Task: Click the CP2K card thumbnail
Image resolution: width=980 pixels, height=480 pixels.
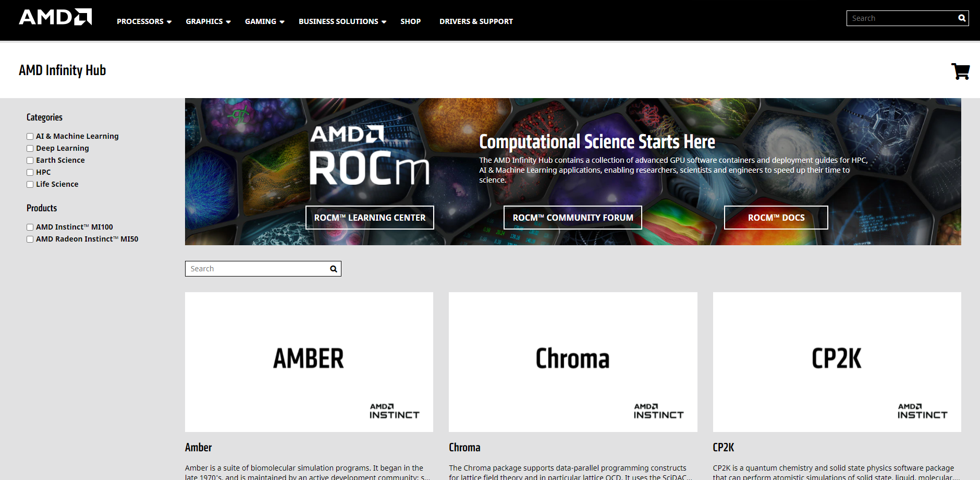Action: click(x=837, y=362)
